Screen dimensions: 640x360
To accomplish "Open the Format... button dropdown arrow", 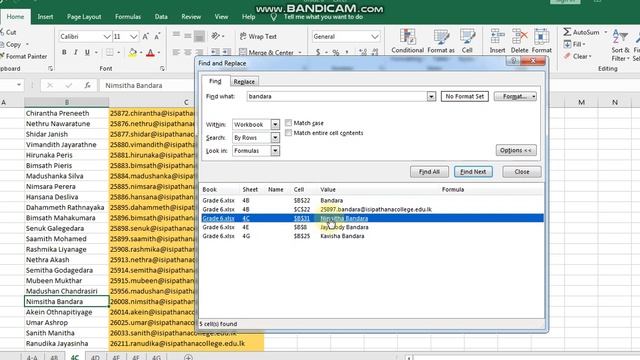I will [534, 96].
